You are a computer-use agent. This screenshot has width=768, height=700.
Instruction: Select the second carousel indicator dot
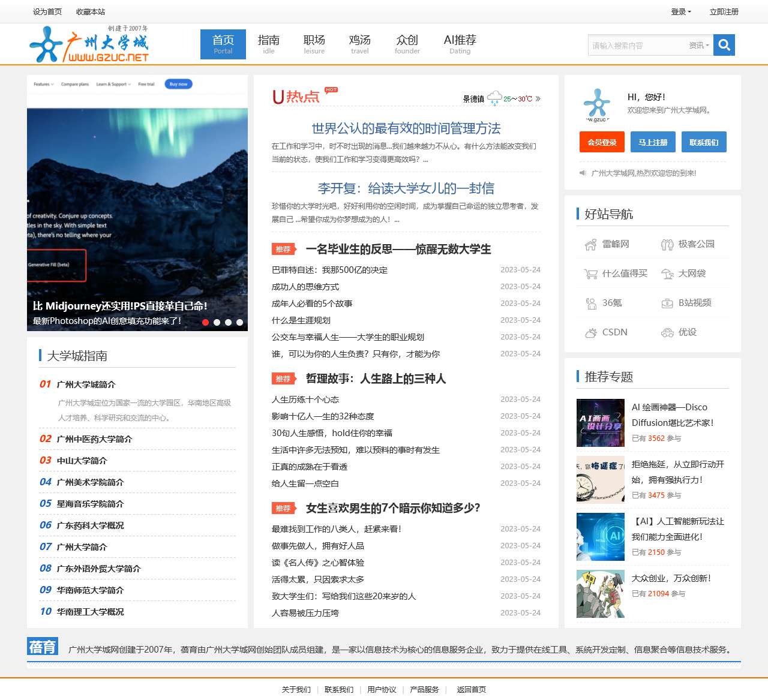pos(216,323)
